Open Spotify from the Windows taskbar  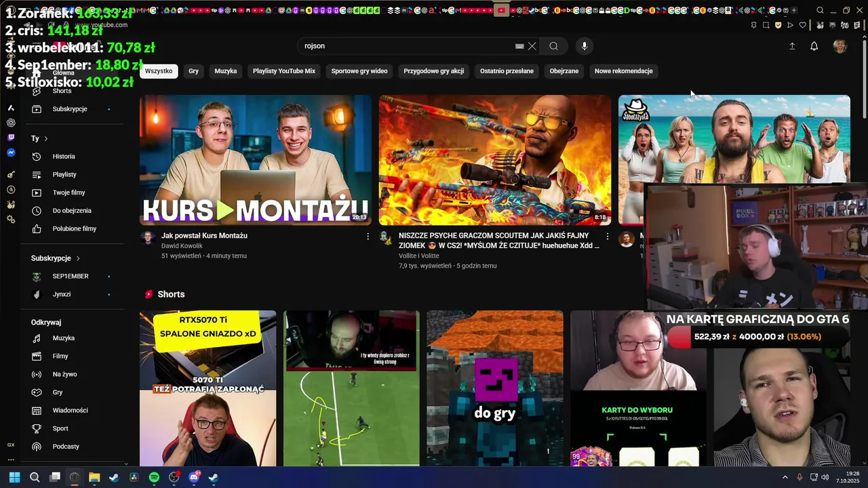tap(154, 477)
